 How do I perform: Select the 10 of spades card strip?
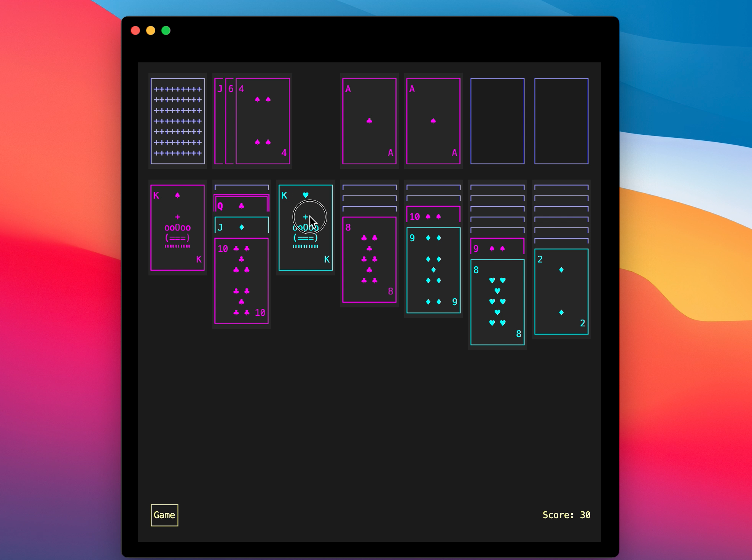click(433, 216)
